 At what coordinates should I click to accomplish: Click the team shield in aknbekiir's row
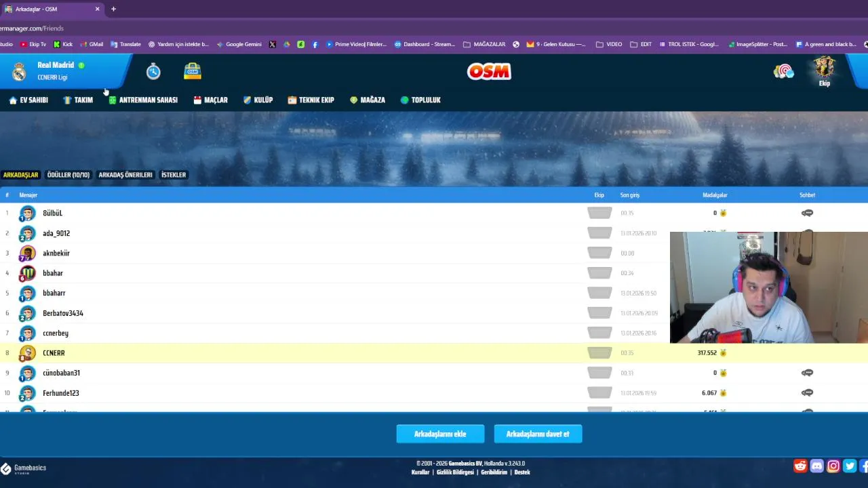599,253
